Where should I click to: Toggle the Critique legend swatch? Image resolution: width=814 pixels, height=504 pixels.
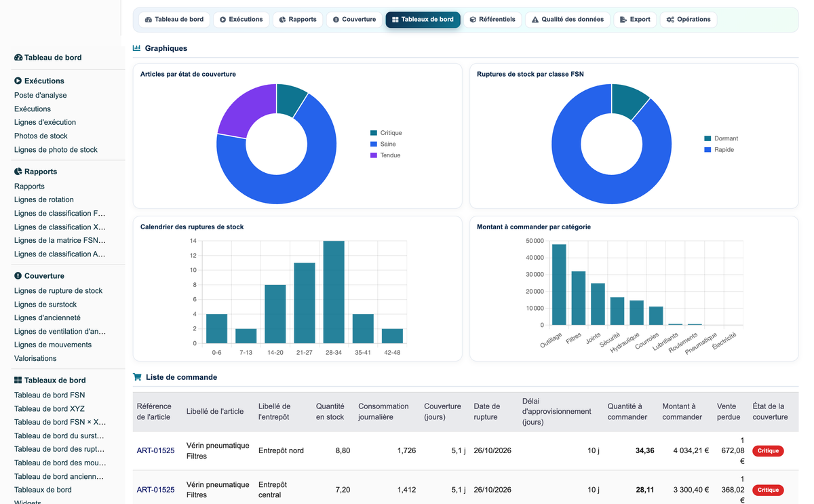pos(374,133)
